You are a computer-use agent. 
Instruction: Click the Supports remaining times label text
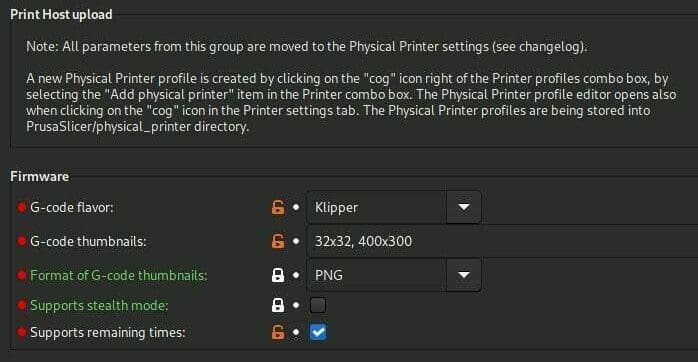107,332
